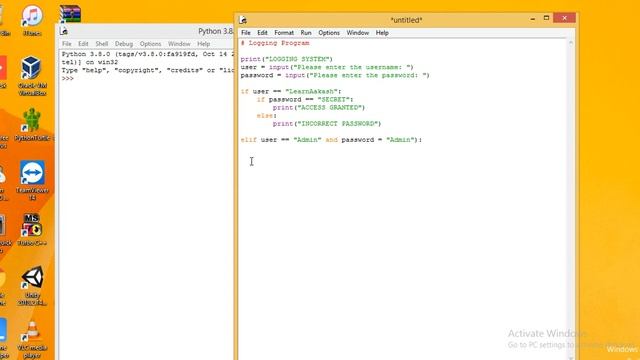Open Options menu in Python Shell window
The image size is (640, 360).
click(x=150, y=44)
